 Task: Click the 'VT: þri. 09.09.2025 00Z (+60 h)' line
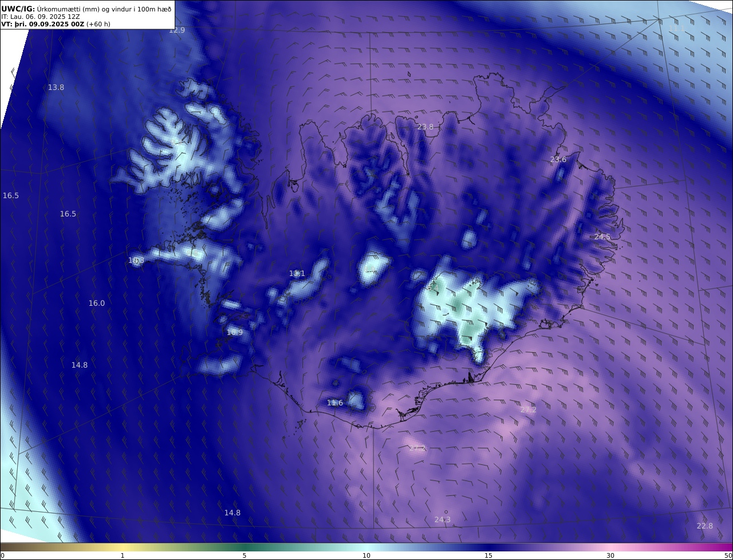coord(56,24)
